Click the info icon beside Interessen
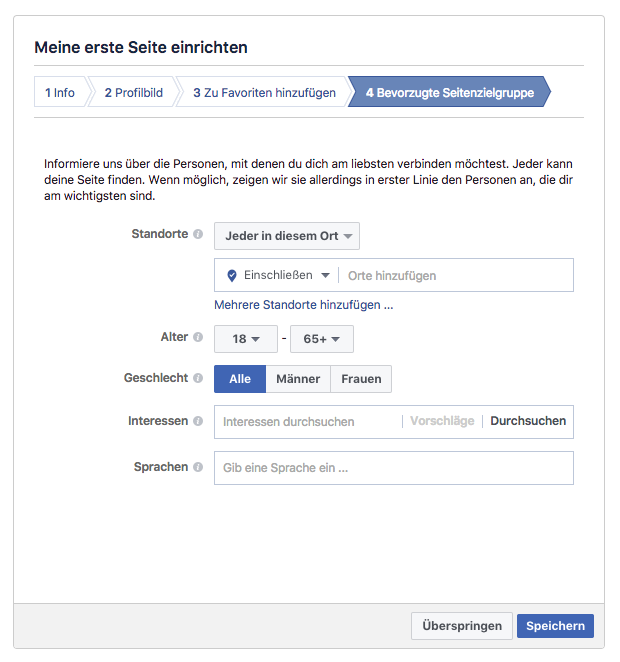The image size is (620, 662). click(x=198, y=421)
